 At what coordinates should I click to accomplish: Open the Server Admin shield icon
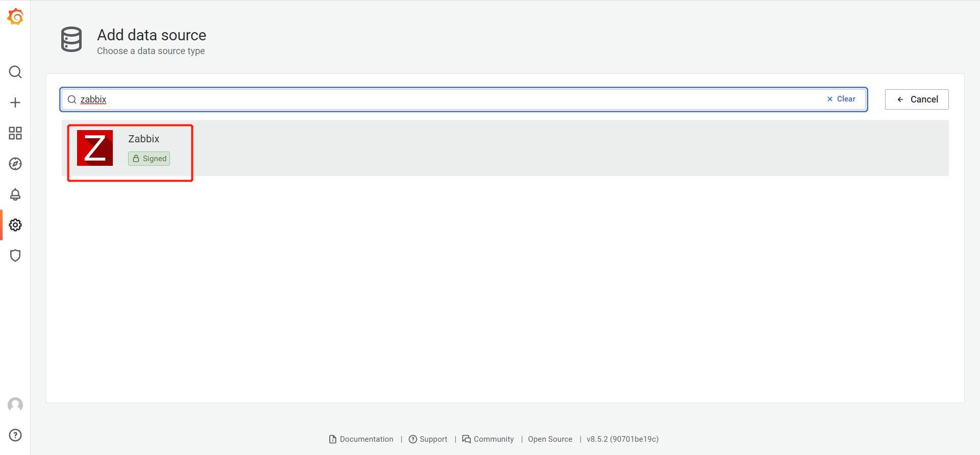tap(15, 256)
